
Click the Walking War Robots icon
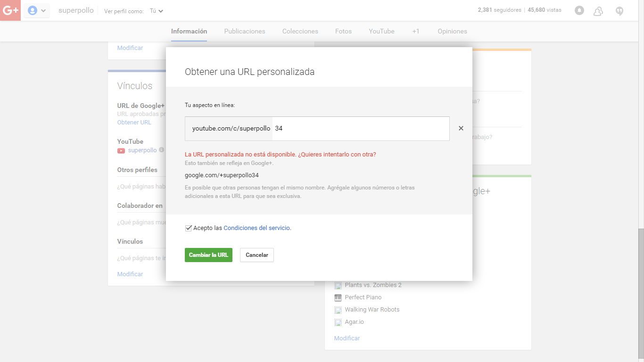click(338, 310)
